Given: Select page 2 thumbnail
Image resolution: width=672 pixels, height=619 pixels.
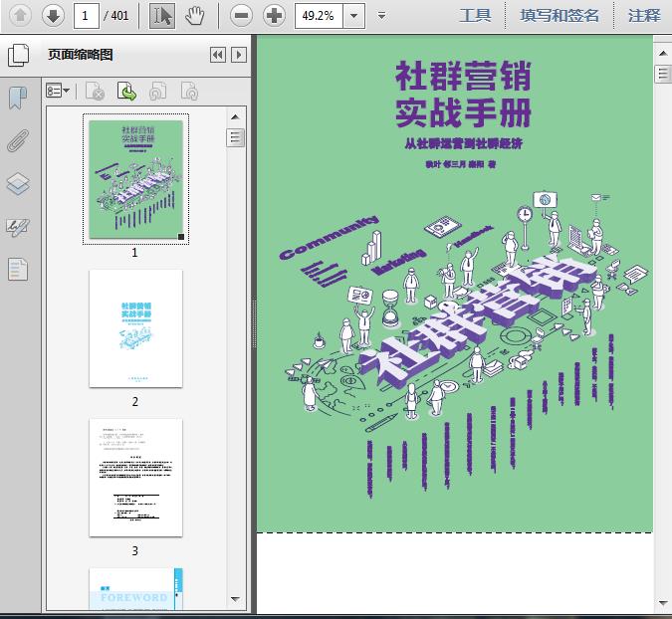Looking at the screenshot, I should coord(135,328).
